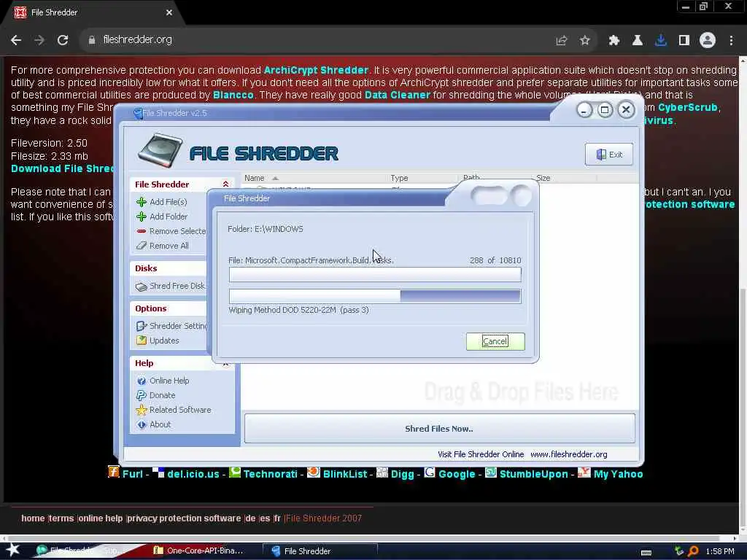747x560 pixels.
Task: Click the red minus Remove Selected icon
Action: tap(142, 231)
